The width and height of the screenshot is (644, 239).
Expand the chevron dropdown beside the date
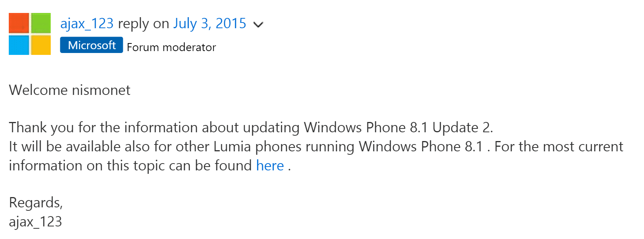[x=258, y=25]
